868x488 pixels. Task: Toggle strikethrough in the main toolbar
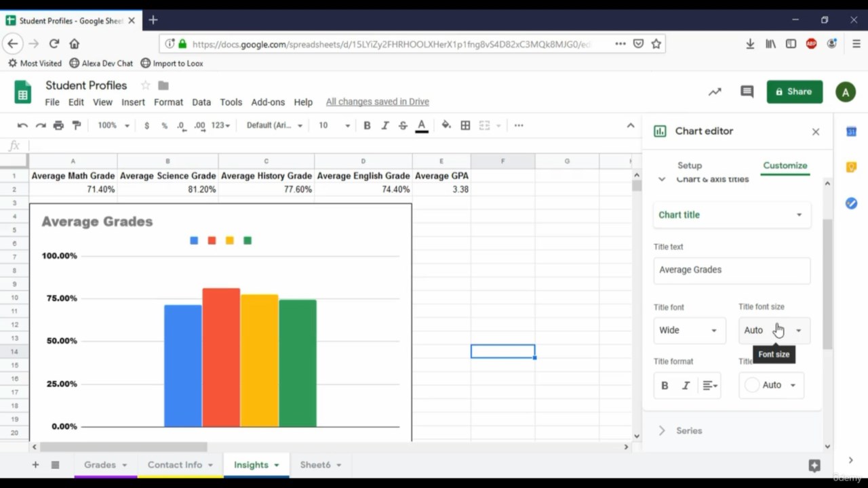[x=403, y=125]
